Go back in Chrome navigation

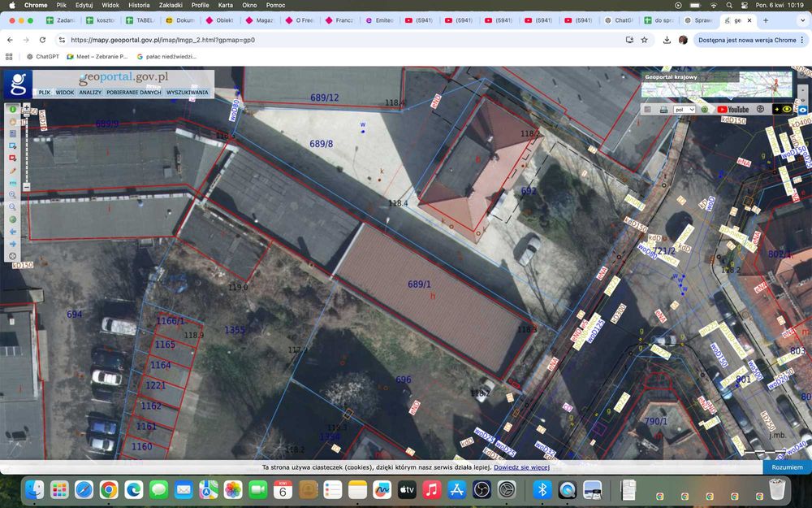tap(10, 40)
